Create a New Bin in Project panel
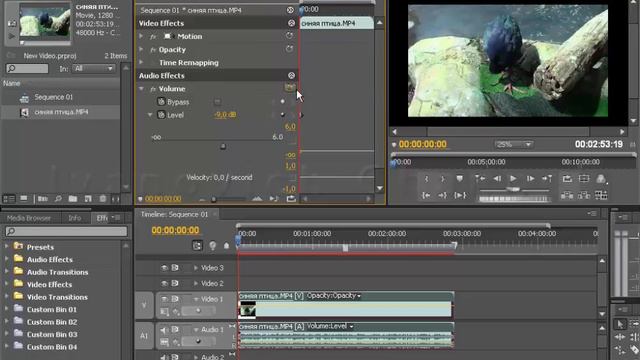This screenshot has height=360, width=640. pyautogui.click(x=73, y=199)
